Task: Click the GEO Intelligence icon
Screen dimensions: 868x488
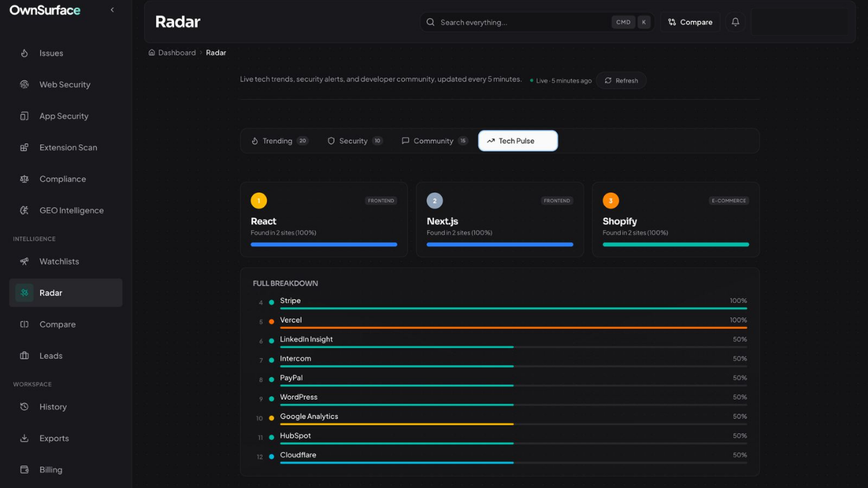Action: pyautogui.click(x=24, y=210)
